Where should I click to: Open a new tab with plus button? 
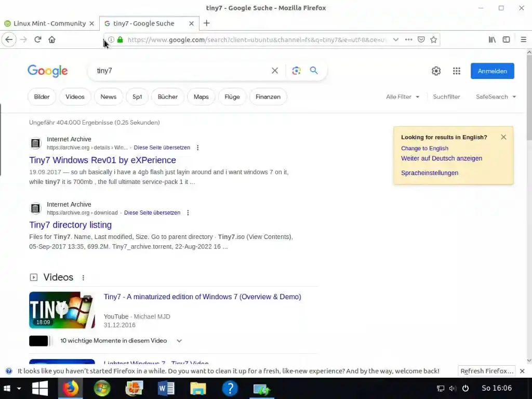click(x=207, y=23)
